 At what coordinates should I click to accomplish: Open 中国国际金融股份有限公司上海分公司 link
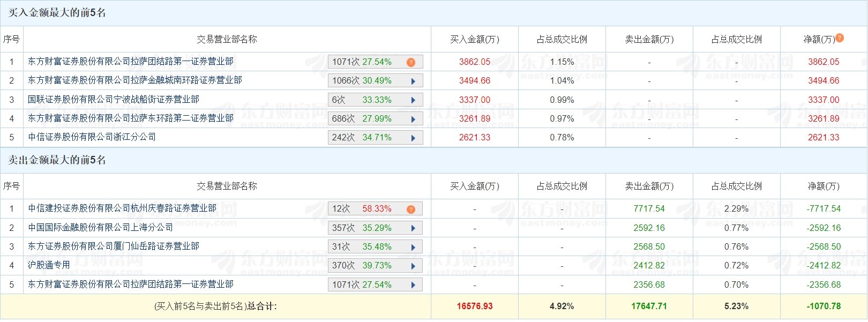[x=101, y=227]
